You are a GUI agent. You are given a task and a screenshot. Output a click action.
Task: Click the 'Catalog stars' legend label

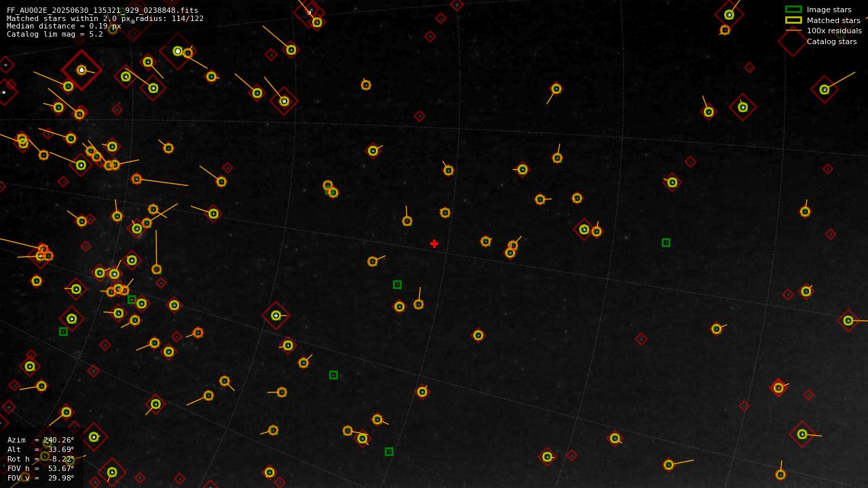(831, 41)
